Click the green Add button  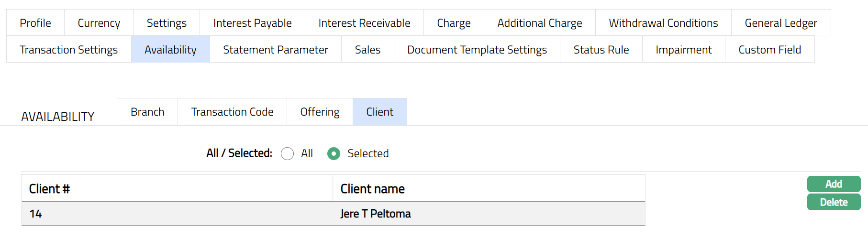[833, 184]
